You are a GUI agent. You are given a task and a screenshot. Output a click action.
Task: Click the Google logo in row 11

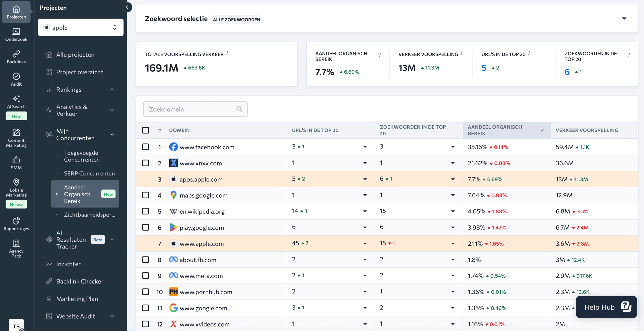click(173, 308)
